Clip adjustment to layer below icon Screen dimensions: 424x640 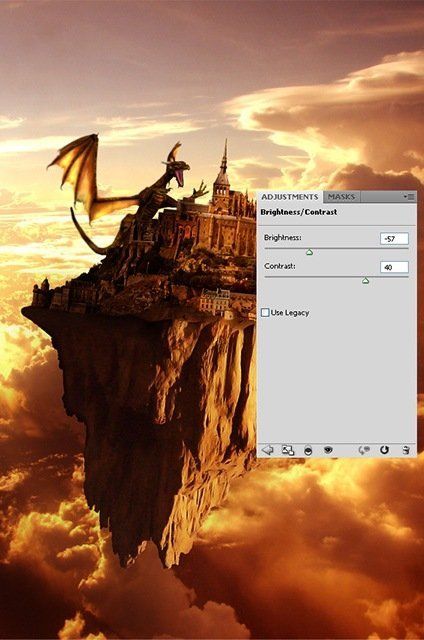pos(309,451)
